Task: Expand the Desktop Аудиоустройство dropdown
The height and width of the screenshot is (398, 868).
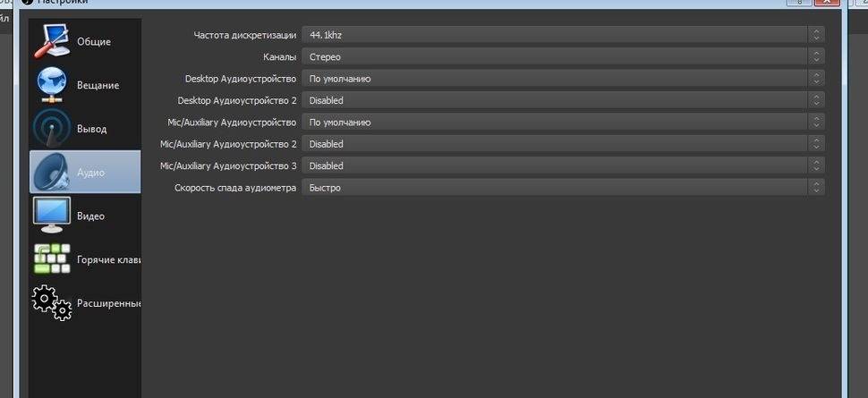Action: (x=562, y=79)
